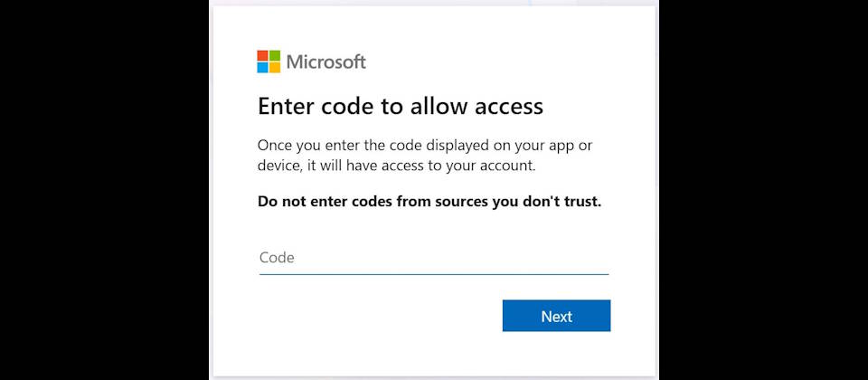Click the blue square in Microsoft logo

click(263, 68)
